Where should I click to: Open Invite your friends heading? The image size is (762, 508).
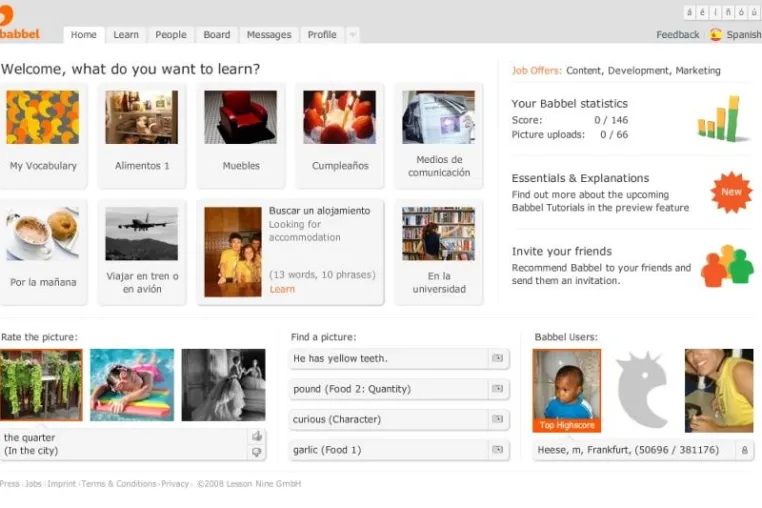[x=561, y=251]
